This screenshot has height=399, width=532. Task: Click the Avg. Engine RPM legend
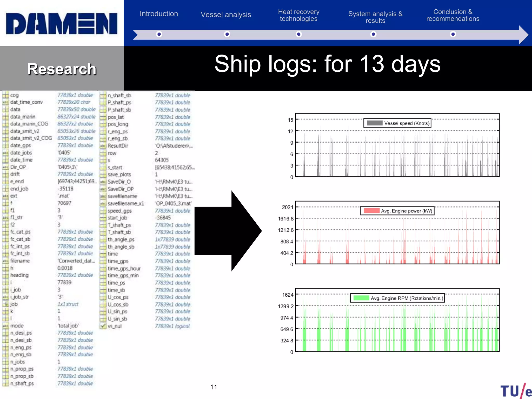[397, 298]
